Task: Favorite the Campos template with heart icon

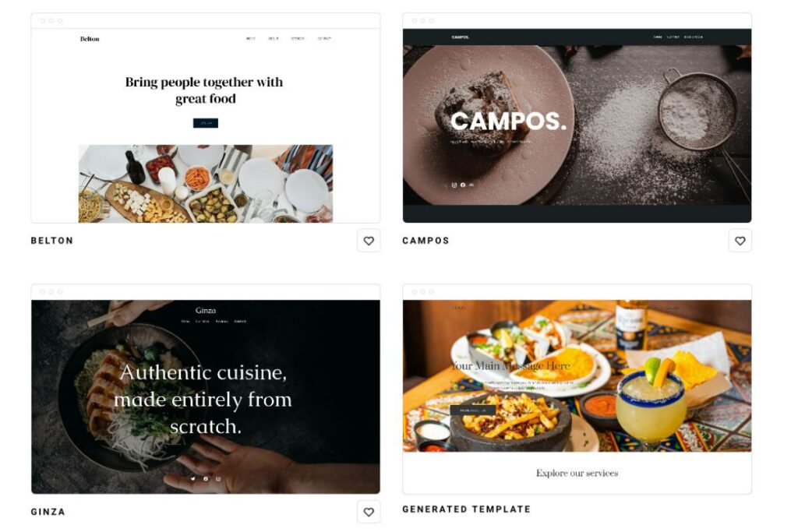Action: pyautogui.click(x=740, y=241)
